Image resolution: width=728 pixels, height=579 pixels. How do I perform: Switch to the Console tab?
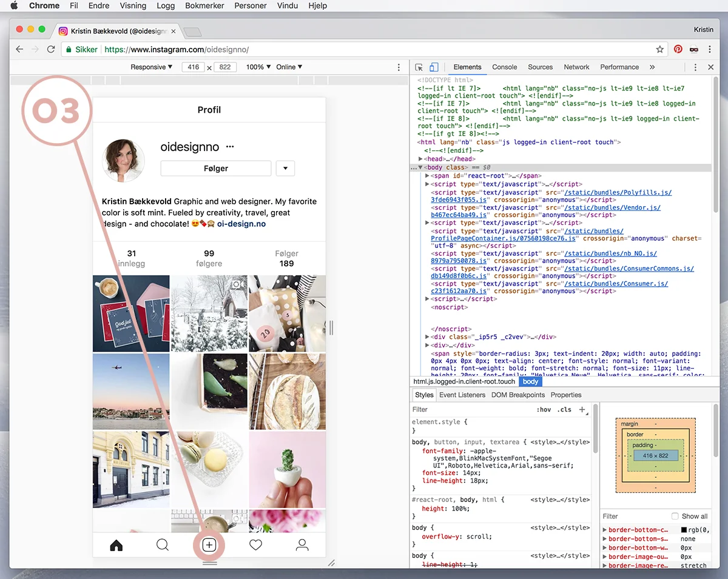[x=505, y=67]
